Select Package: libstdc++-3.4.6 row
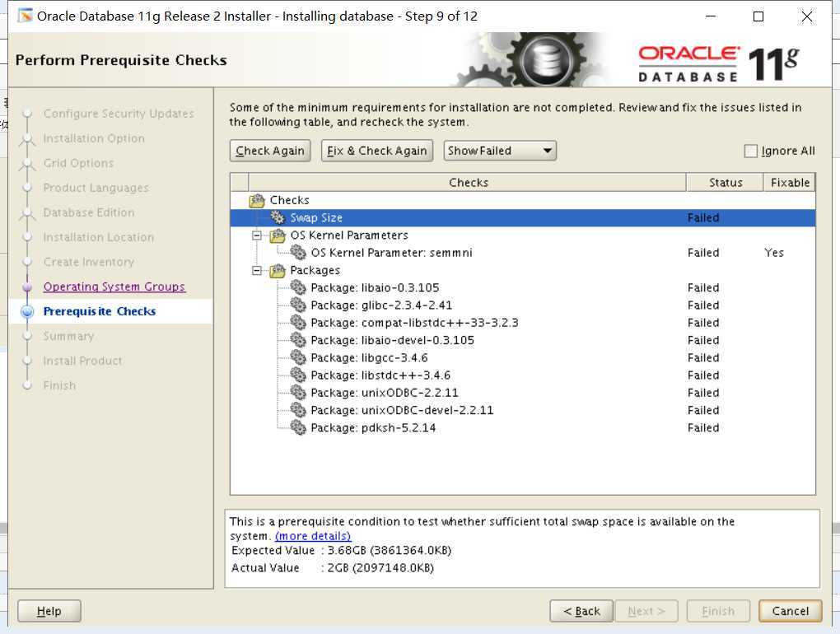The height and width of the screenshot is (634, 840). pyautogui.click(x=523, y=375)
